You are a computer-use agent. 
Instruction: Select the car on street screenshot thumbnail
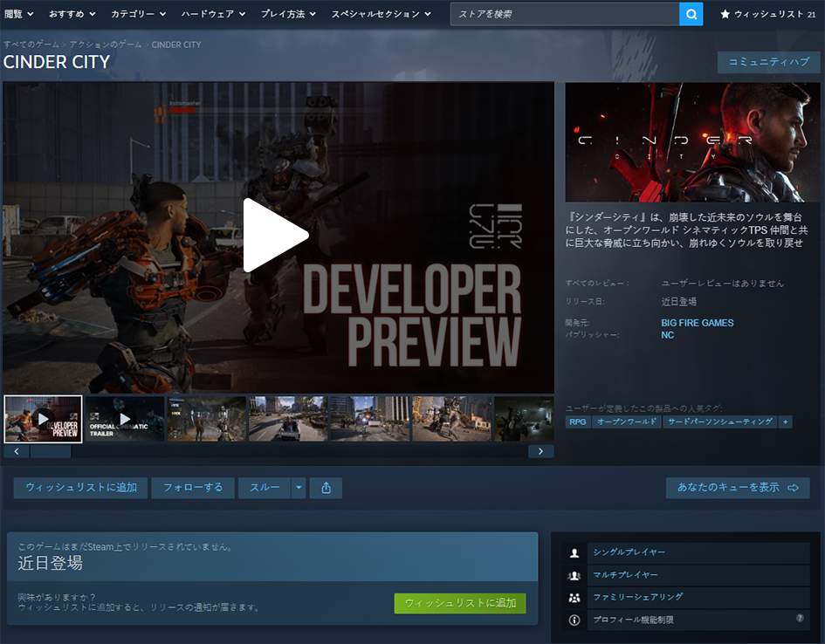(x=288, y=419)
